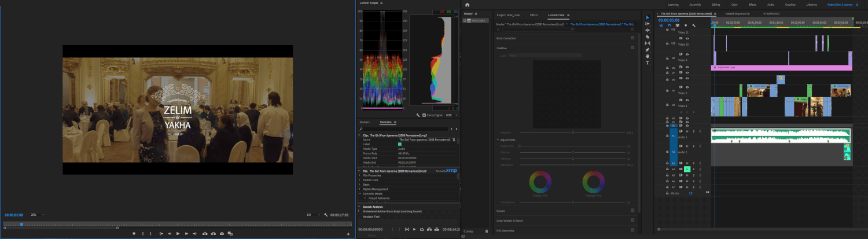
Task: Toggle the Clamp Signal checkbox
Action: pyautogui.click(x=424, y=115)
